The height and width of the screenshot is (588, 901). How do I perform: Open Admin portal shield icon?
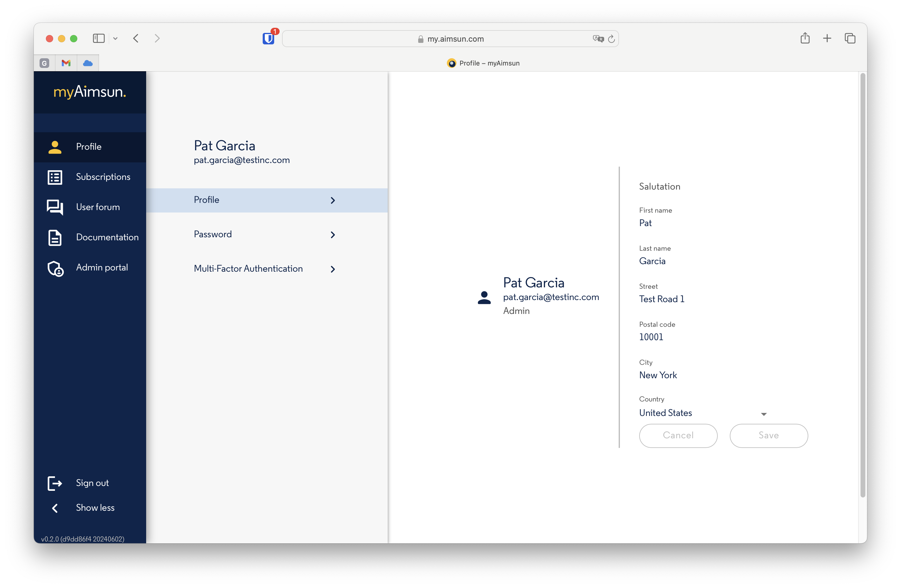tap(55, 268)
